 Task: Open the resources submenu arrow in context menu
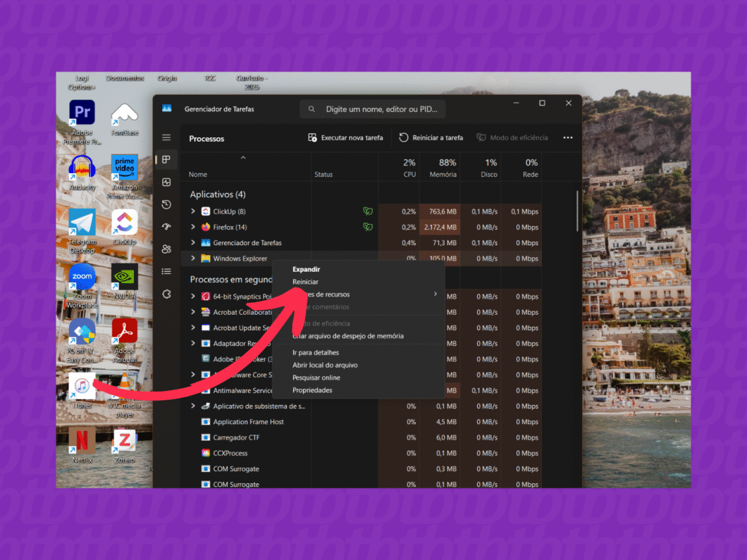click(436, 294)
